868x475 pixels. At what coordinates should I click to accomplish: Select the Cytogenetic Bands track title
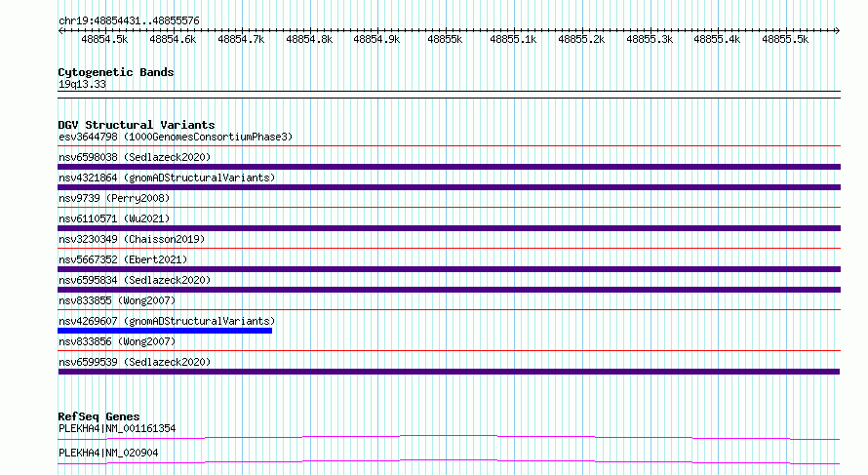click(116, 72)
